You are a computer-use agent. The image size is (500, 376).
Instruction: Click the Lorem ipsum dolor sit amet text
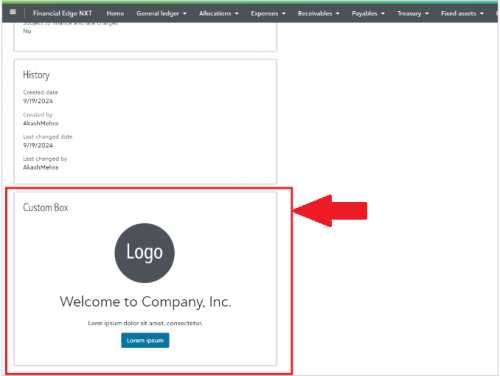pos(145,323)
